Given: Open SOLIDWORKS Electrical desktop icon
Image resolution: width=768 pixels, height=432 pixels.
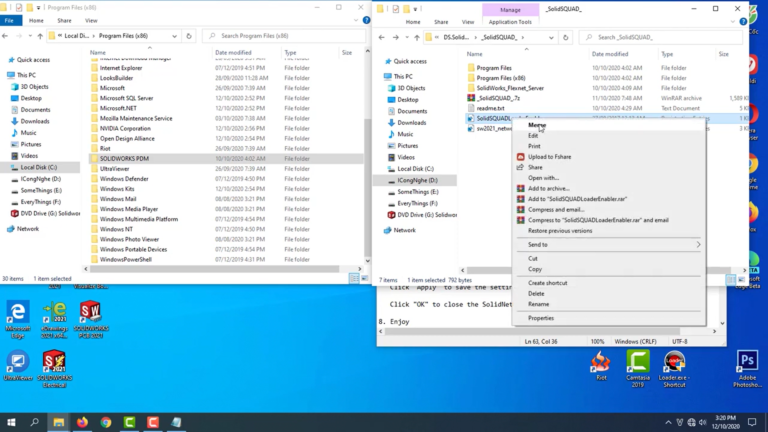Looking at the screenshot, I should pos(54,368).
